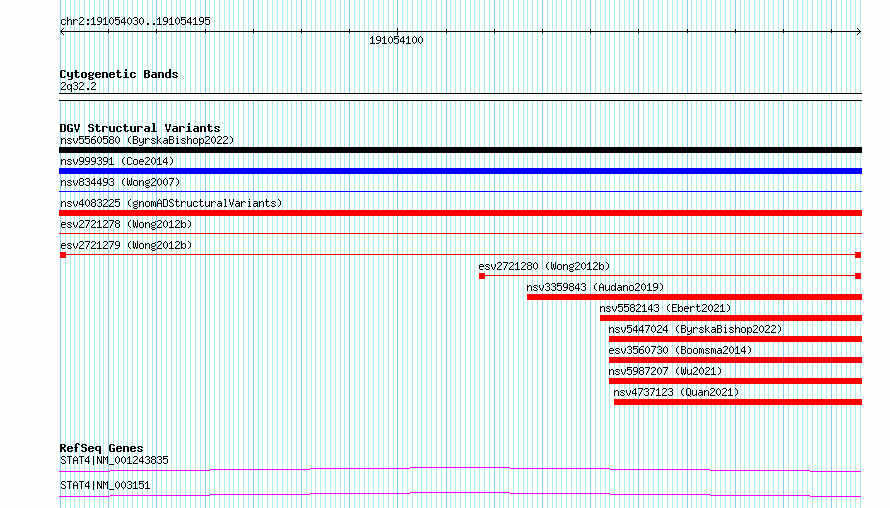Click the nsv3359843 (Audano2019) label
The height and width of the screenshot is (508, 890).
[595, 287]
